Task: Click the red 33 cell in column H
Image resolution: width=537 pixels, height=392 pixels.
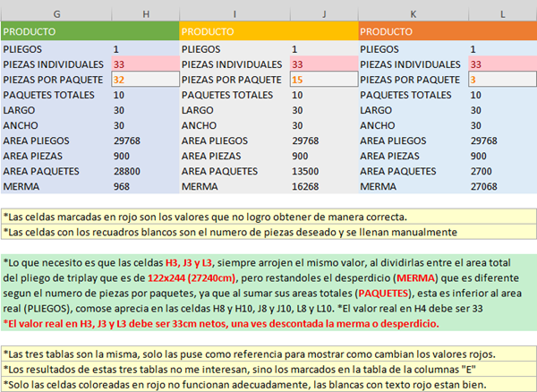Action: click(x=146, y=64)
